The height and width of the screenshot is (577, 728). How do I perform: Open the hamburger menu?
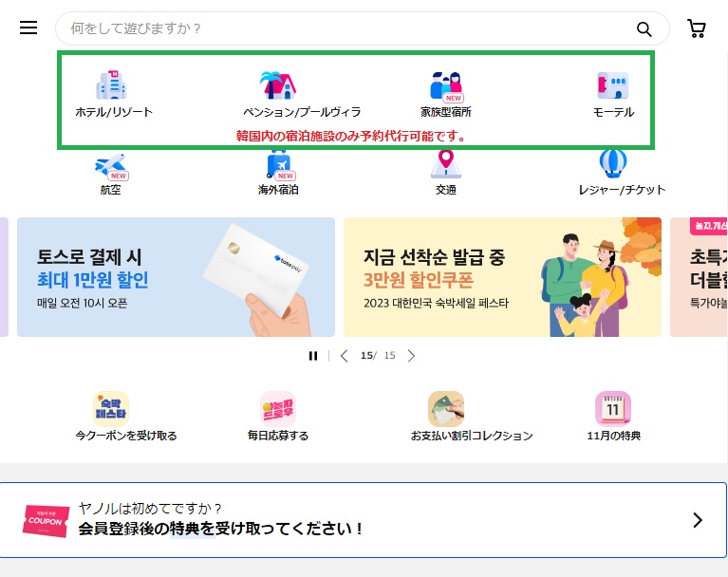[28, 28]
